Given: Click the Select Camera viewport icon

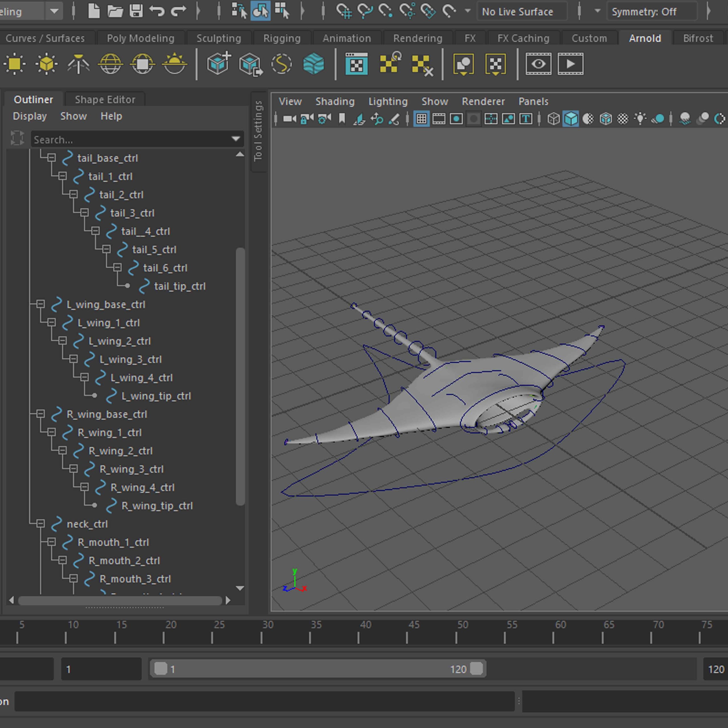Looking at the screenshot, I should (289, 119).
